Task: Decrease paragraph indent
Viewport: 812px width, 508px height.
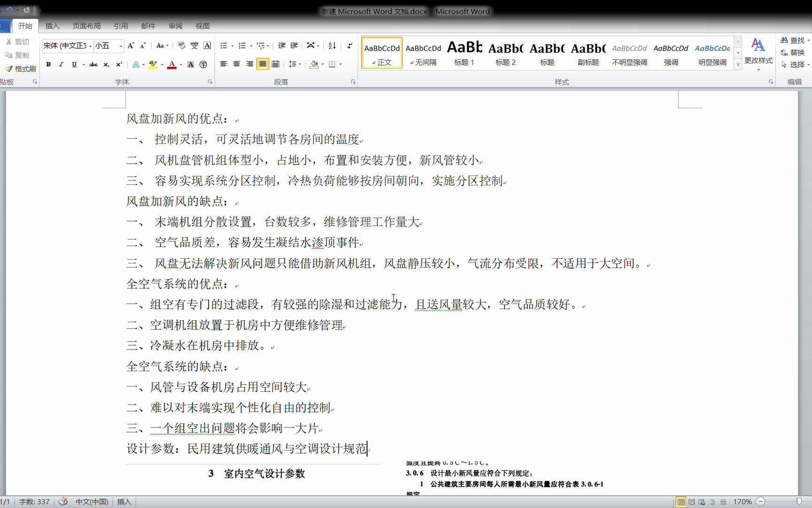Action: click(x=281, y=46)
